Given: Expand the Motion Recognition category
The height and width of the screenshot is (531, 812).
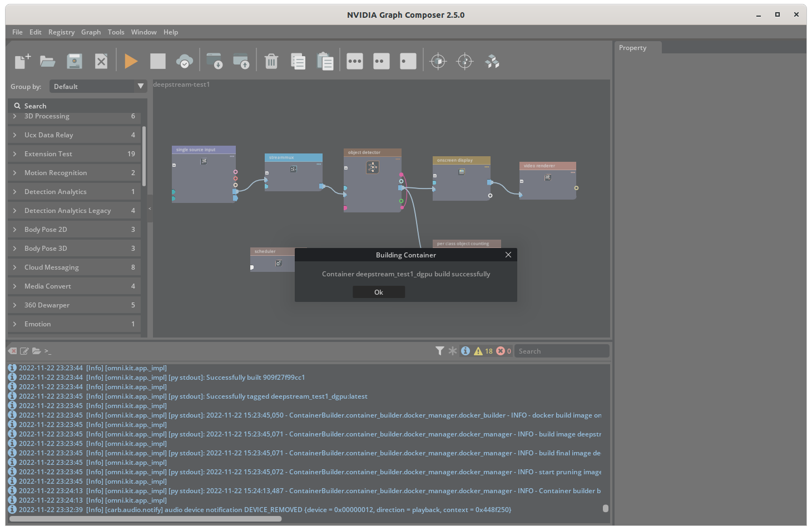Looking at the screenshot, I should click(74, 173).
